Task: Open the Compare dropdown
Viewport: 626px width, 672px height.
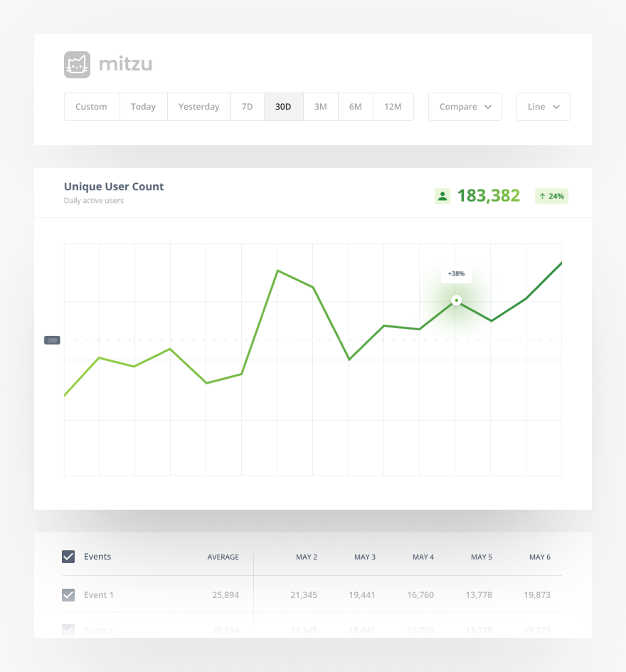Action: (x=465, y=106)
